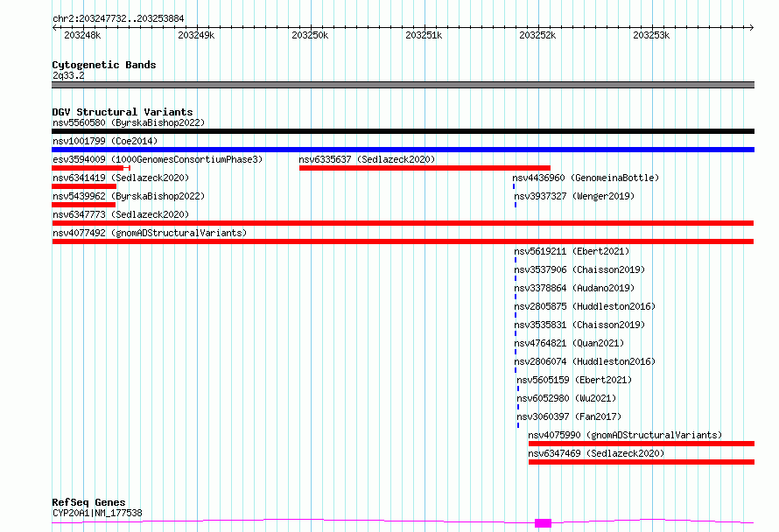
Task: Click the red nsv6335637 variant bar
Action: click(x=425, y=168)
